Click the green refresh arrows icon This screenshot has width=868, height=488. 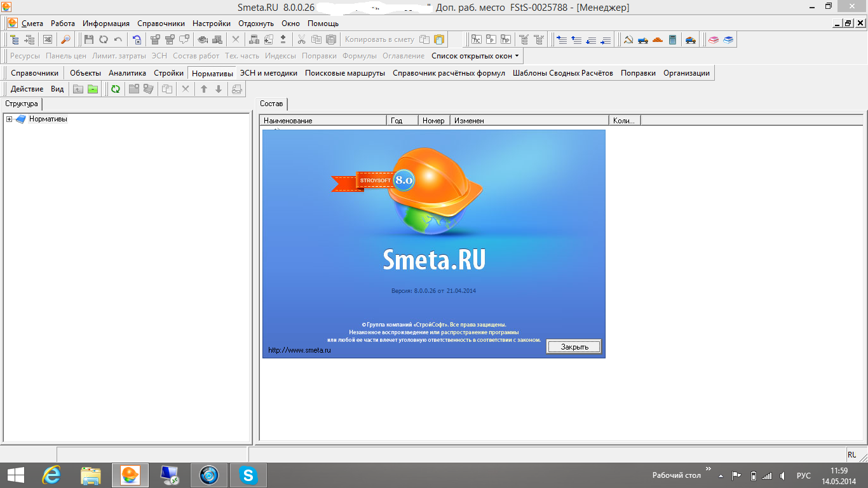[115, 89]
